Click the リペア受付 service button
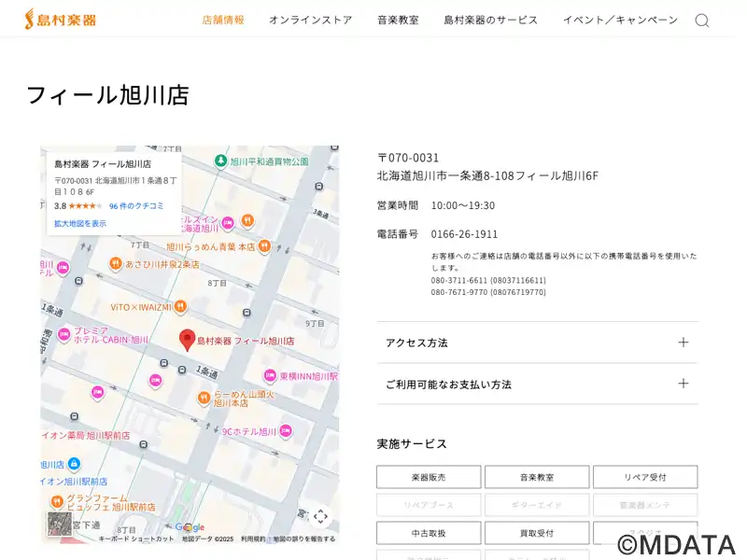Image resolution: width=747 pixels, height=560 pixels. (645, 477)
